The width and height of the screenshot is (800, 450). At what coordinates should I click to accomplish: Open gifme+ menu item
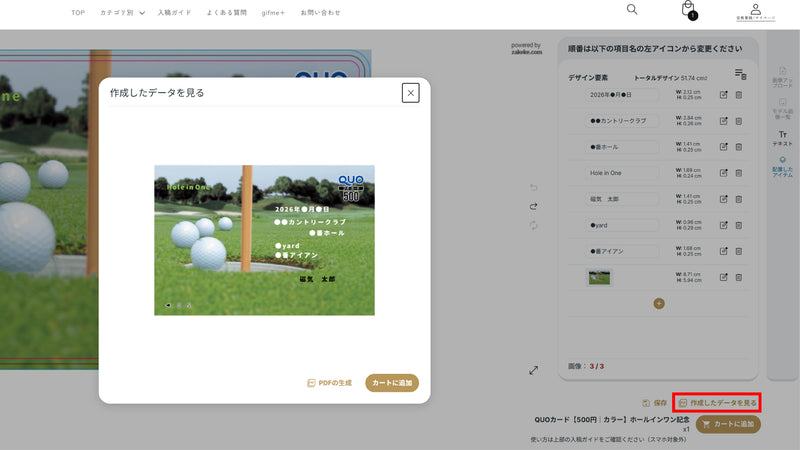tap(273, 13)
